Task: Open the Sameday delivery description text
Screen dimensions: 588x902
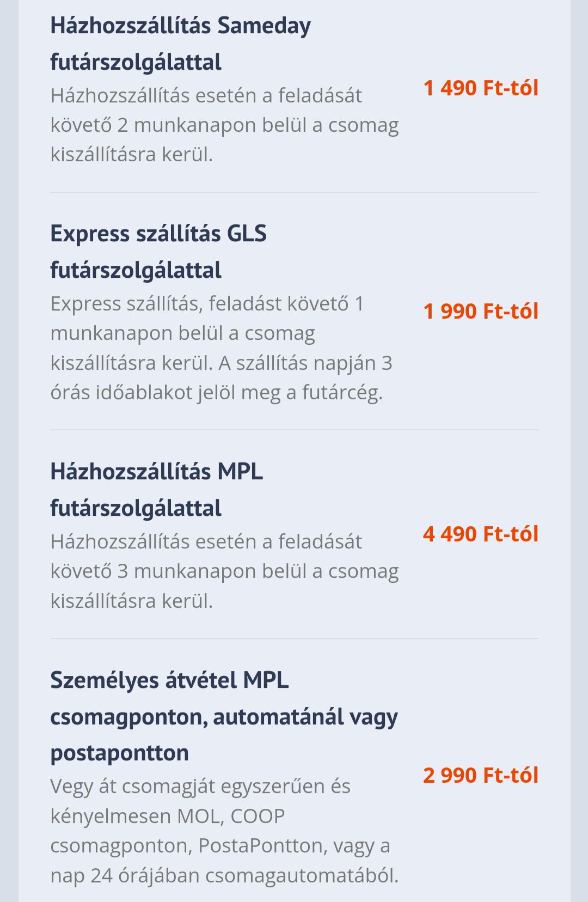Action: pyautogui.click(x=224, y=125)
